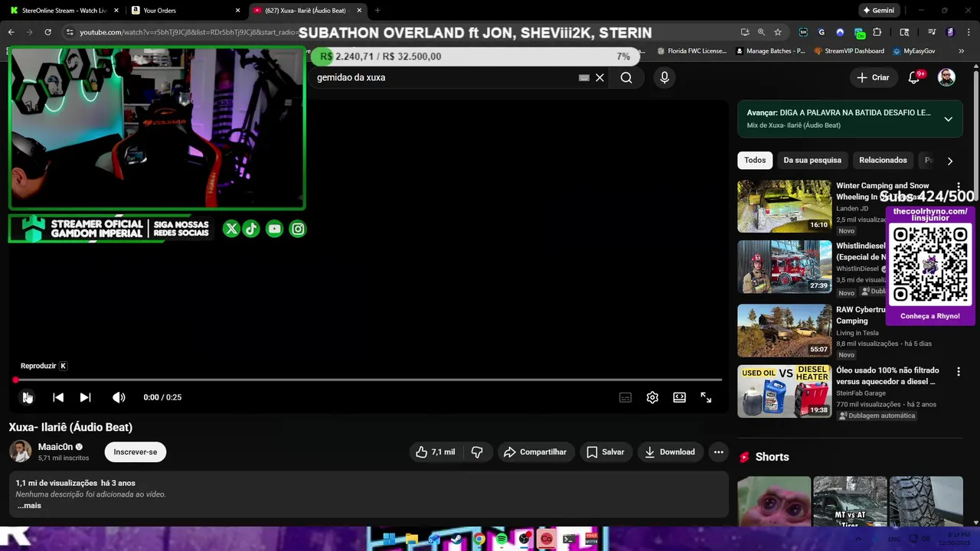Select the Todos filter chip
980x551 pixels.
point(755,161)
